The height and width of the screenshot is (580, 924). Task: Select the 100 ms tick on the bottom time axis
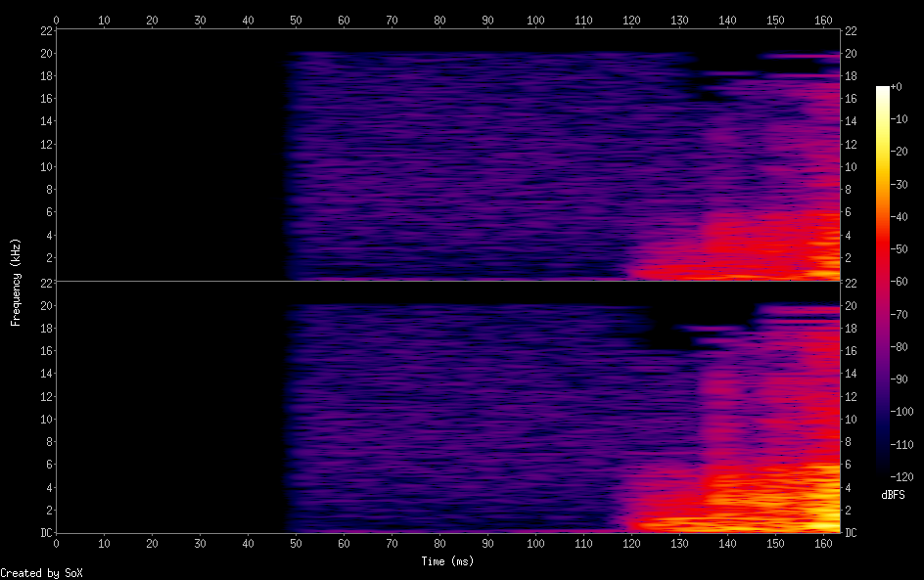535,543
